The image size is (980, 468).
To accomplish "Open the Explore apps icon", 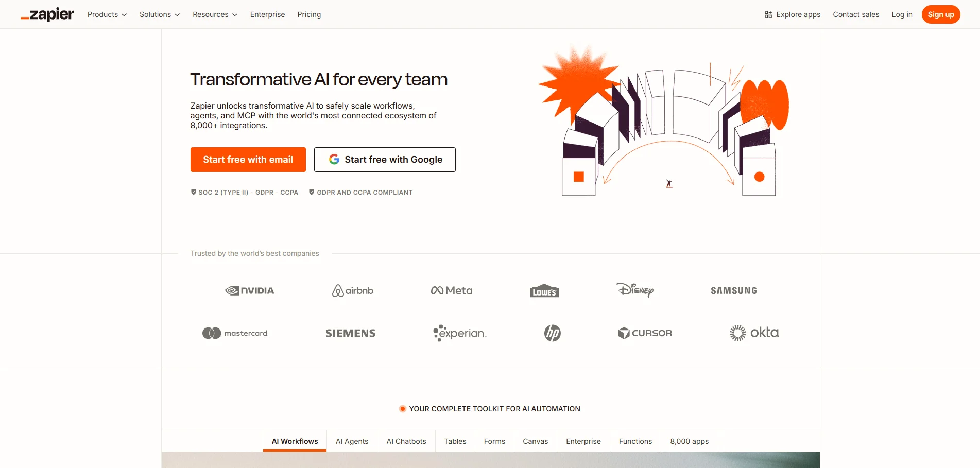I will click(769, 14).
